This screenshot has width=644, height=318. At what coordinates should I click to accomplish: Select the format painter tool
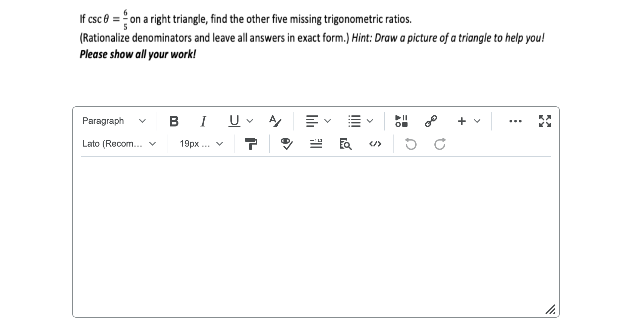251,144
